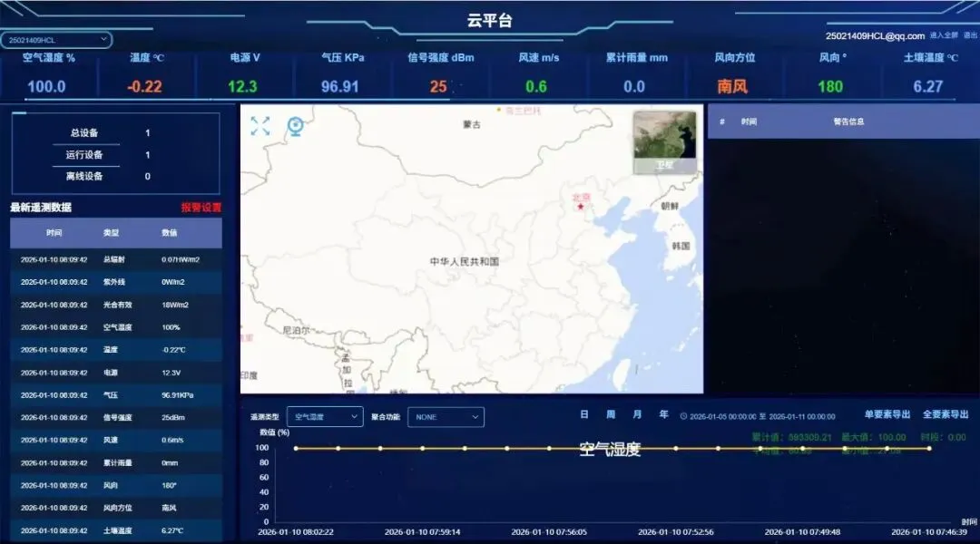This screenshot has width=980, height=544.
Task: Click the 累计雨量 mm value 0.0
Action: [x=633, y=86]
